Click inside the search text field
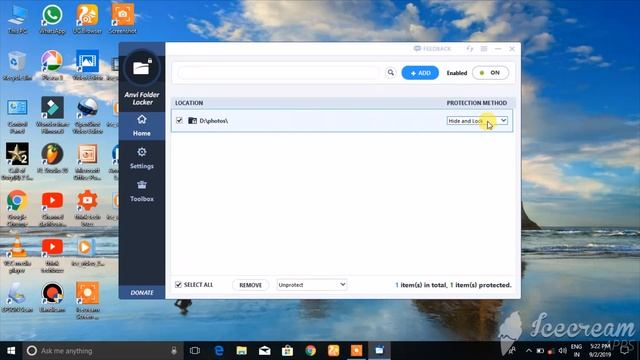The image size is (640, 360). pos(279,73)
